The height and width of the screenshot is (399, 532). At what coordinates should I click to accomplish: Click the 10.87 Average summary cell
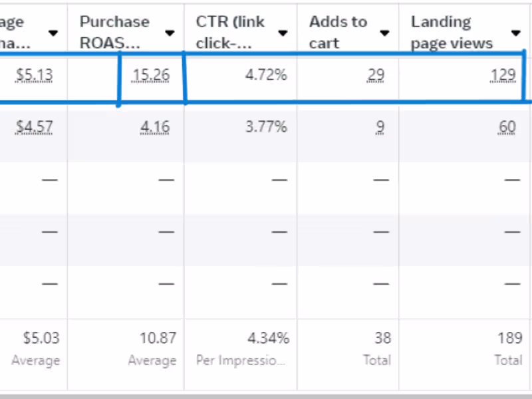click(x=159, y=338)
